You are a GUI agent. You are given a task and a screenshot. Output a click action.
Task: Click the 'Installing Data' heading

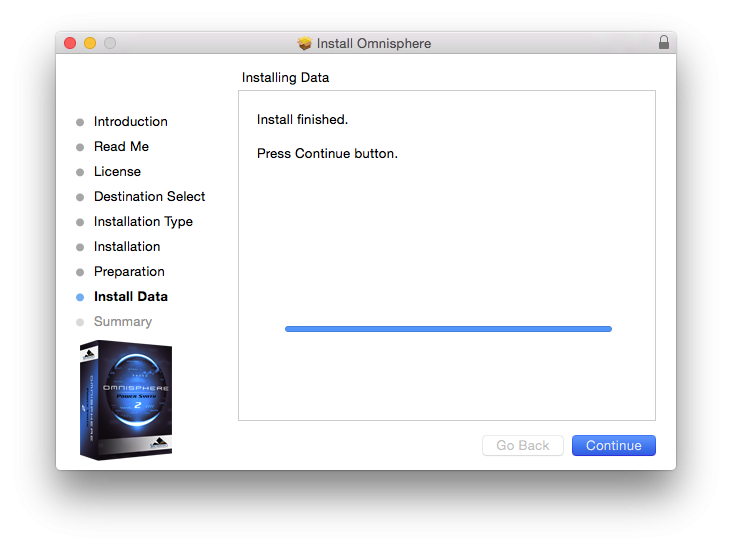click(285, 78)
